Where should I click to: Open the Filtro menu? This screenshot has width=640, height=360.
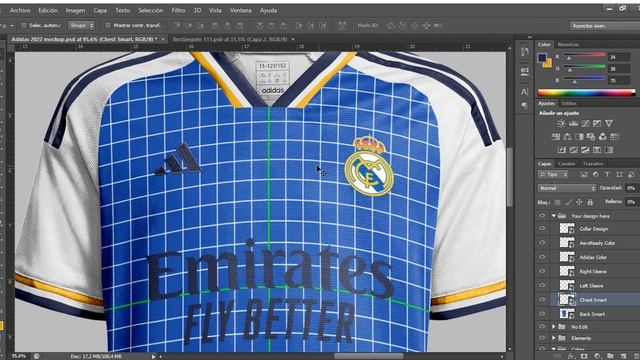pyautogui.click(x=178, y=10)
